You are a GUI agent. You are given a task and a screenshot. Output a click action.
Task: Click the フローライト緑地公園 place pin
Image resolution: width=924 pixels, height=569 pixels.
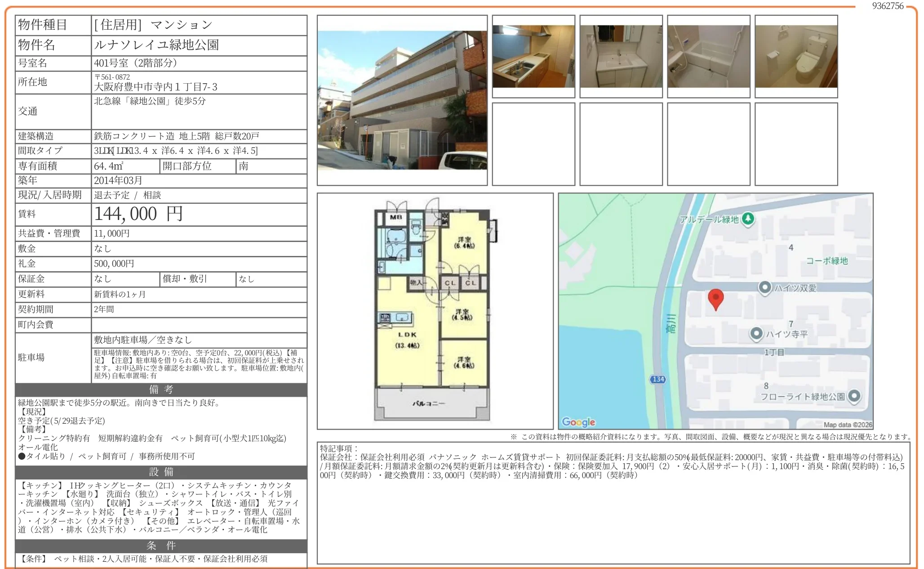coord(854,396)
